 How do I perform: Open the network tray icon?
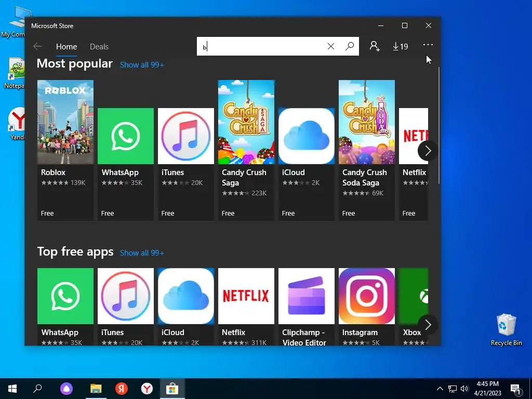click(x=453, y=389)
